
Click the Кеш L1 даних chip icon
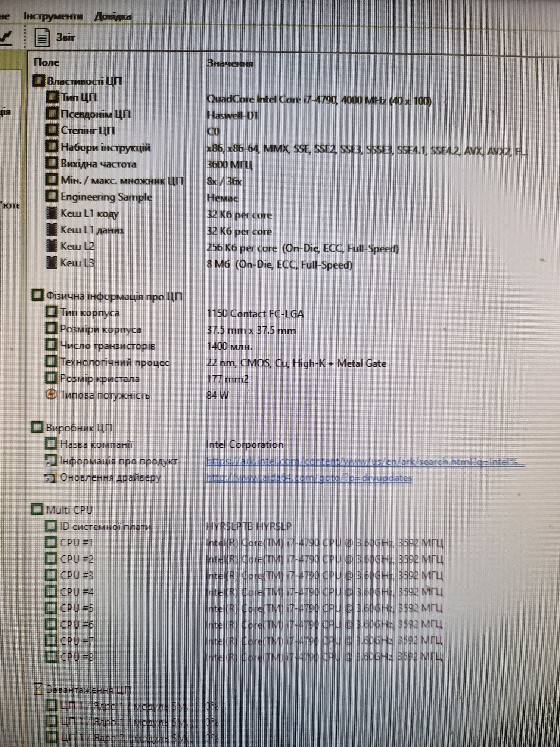[x=52, y=230]
